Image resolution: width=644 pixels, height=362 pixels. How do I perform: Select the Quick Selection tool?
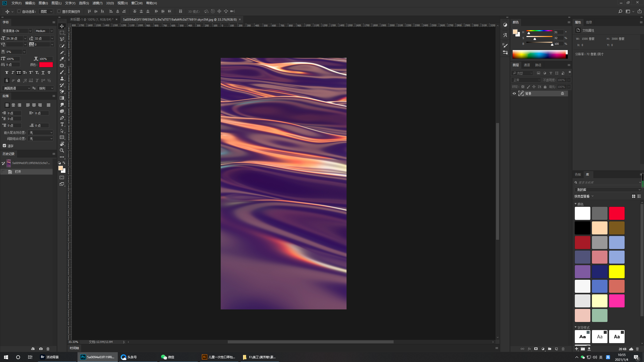[62, 46]
